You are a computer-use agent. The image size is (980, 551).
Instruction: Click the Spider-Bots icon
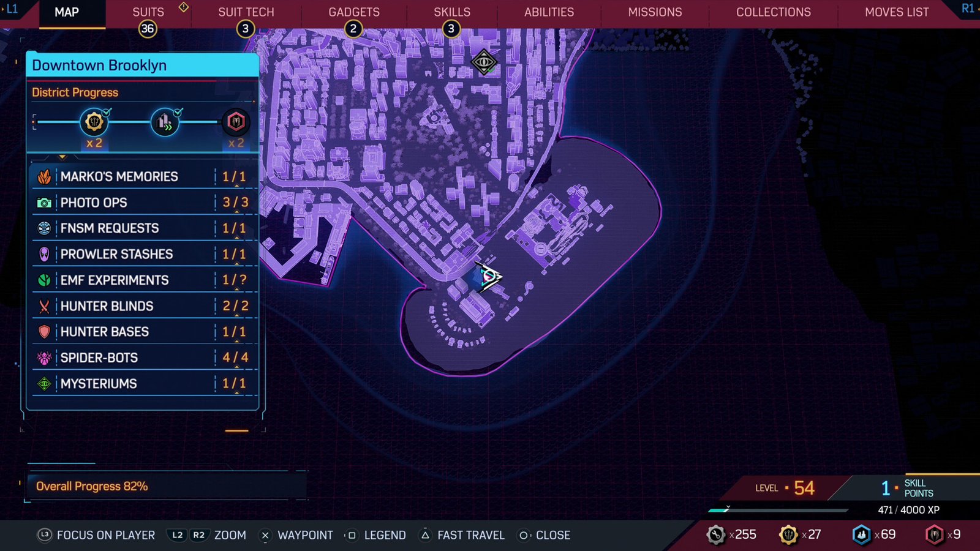[x=44, y=358]
